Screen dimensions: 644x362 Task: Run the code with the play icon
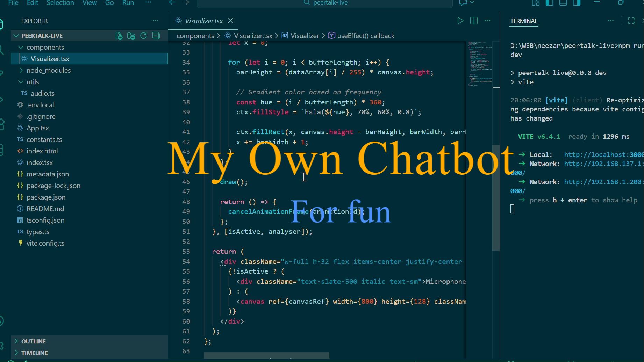pos(460,21)
